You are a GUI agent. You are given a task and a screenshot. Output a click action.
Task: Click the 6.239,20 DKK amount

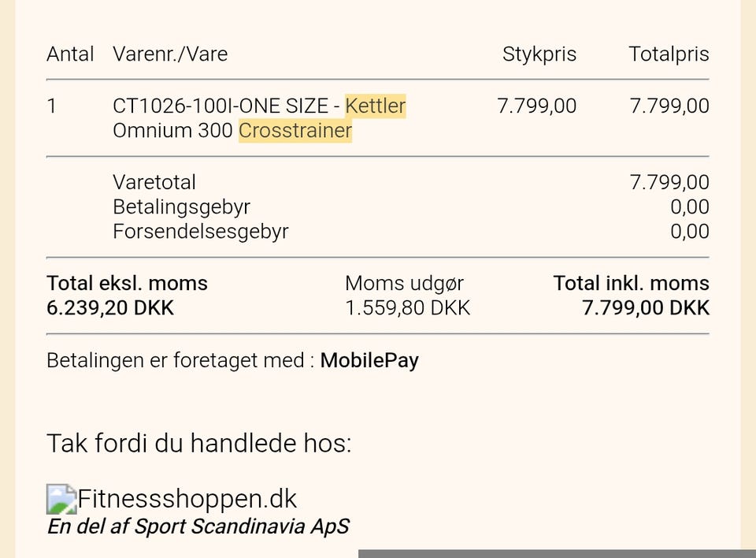coord(110,307)
